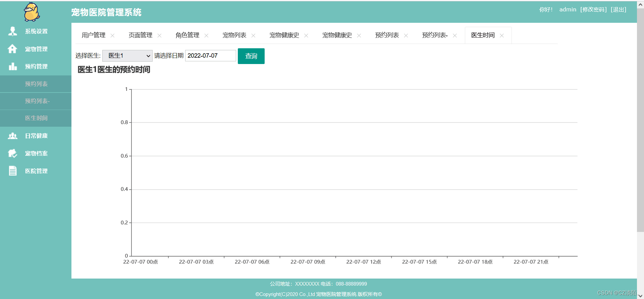Click the 日常健康 people icon

click(13, 136)
